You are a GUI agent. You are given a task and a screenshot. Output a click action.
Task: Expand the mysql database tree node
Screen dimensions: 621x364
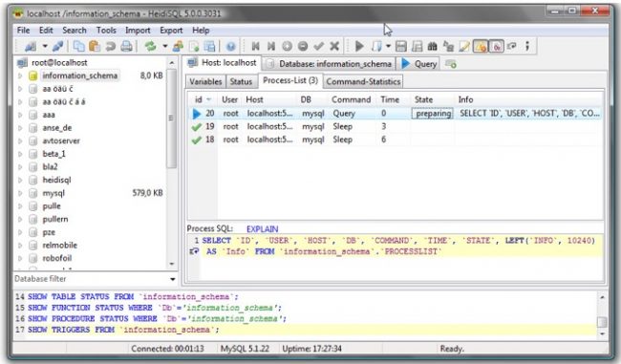tap(20, 193)
